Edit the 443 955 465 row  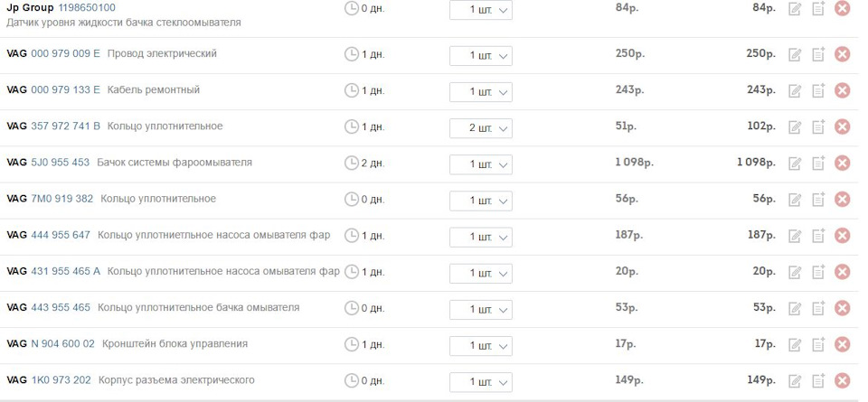click(796, 308)
